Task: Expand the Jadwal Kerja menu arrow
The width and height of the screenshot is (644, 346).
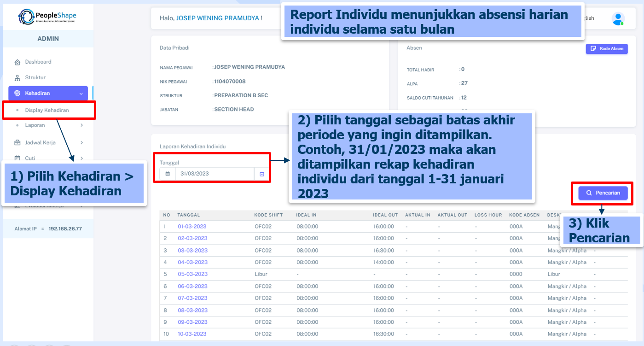Action: click(x=81, y=143)
